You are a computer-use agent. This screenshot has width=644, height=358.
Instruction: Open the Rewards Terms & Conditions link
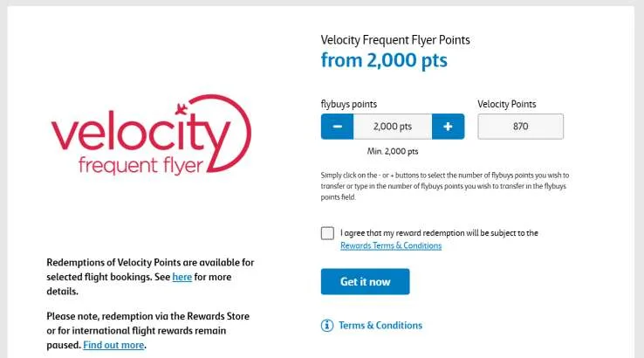pos(390,246)
